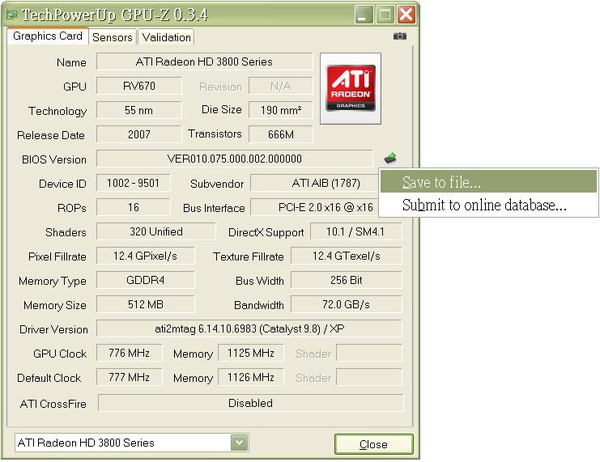
Task: Click the Memory Type value GDDR4
Action: pos(145,280)
